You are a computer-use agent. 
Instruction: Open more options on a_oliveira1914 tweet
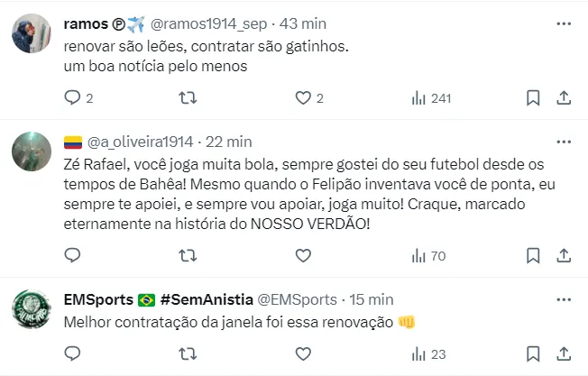click(564, 142)
